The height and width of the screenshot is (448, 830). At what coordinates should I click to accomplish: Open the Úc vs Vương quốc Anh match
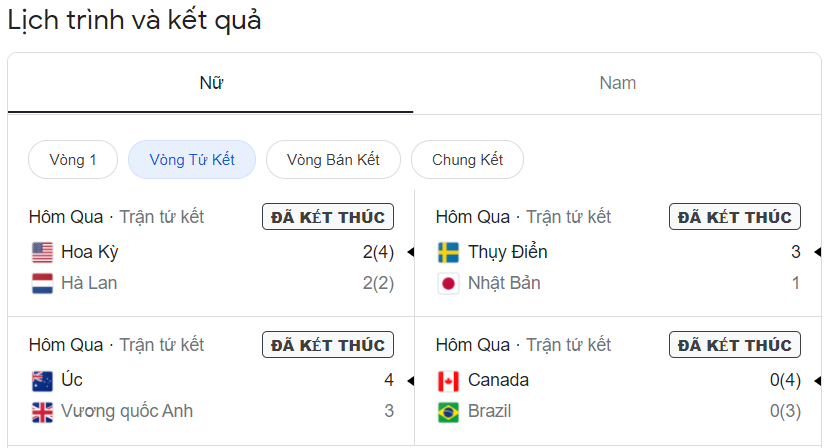click(211, 381)
